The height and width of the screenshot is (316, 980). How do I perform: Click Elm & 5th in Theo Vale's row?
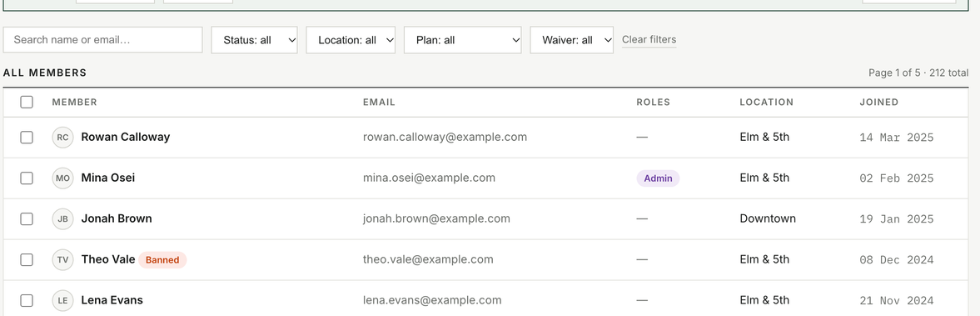click(x=764, y=259)
